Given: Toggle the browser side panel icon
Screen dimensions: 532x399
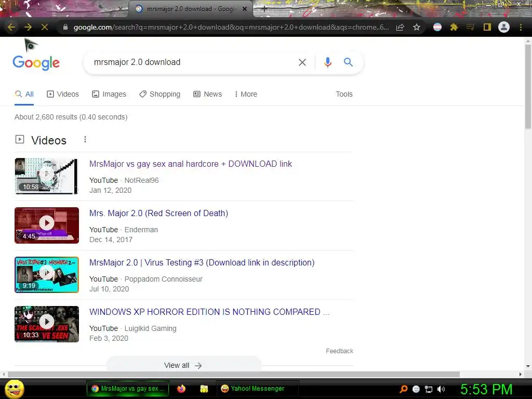Looking at the screenshot, I should (x=487, y=27).
